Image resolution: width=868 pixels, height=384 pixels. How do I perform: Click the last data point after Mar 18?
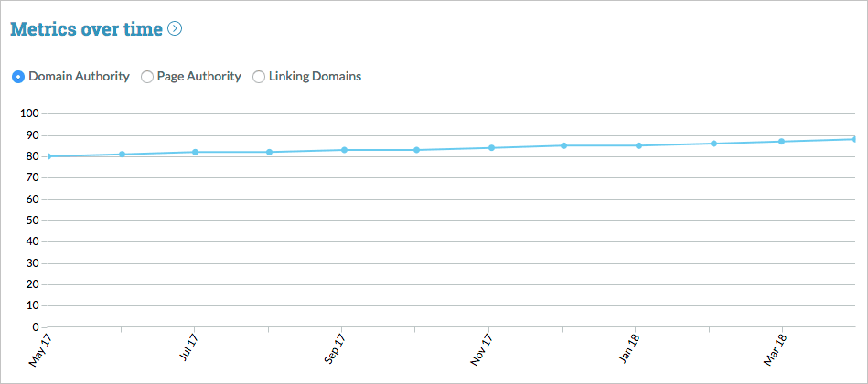pyautogui.click(x=855, y=139)
